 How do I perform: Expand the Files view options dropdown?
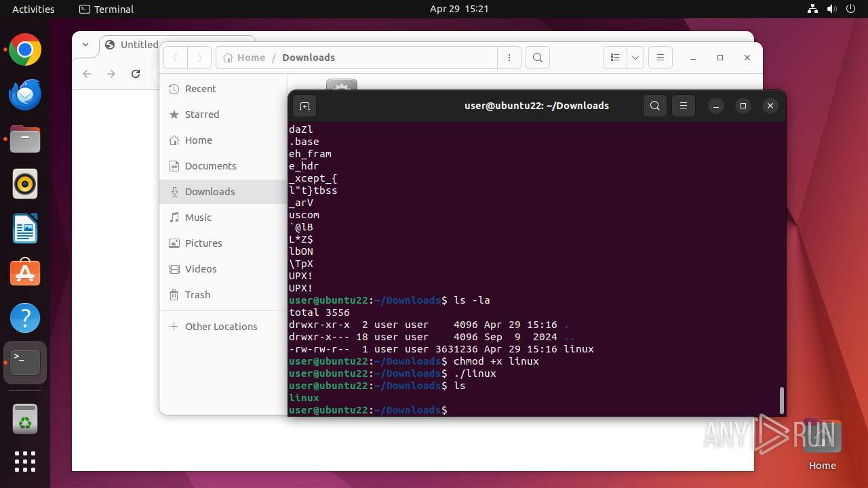pos(635,58)
